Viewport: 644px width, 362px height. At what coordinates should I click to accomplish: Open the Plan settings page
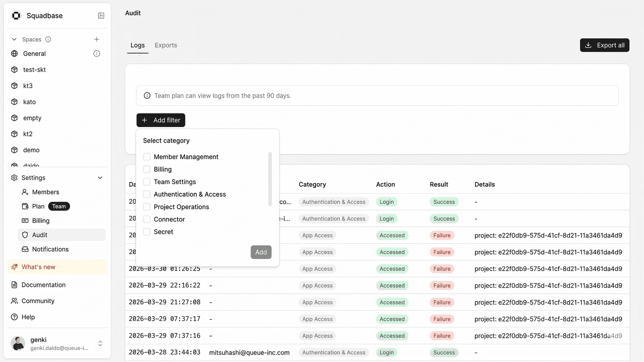38,206
